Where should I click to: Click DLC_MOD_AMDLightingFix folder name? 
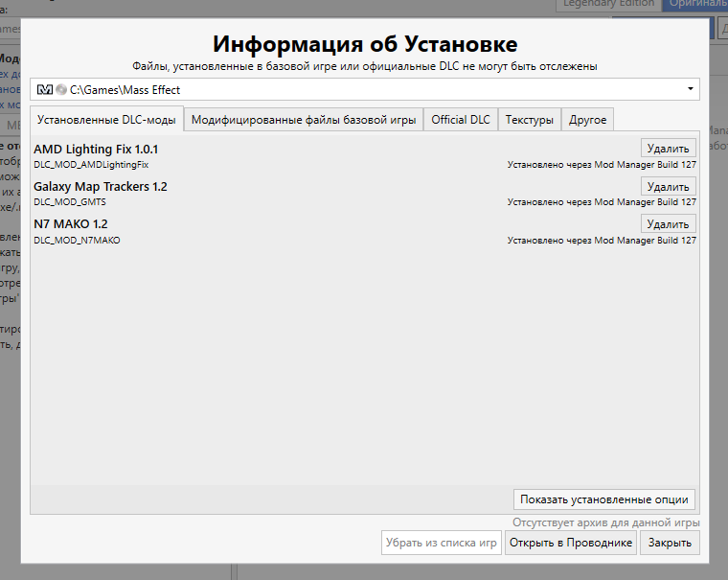(x=91, y=165)
